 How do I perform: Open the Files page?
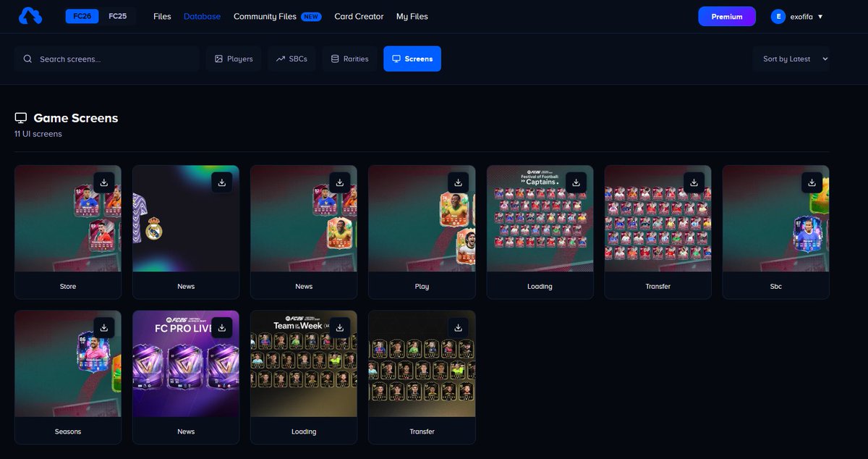pos(162,16)
